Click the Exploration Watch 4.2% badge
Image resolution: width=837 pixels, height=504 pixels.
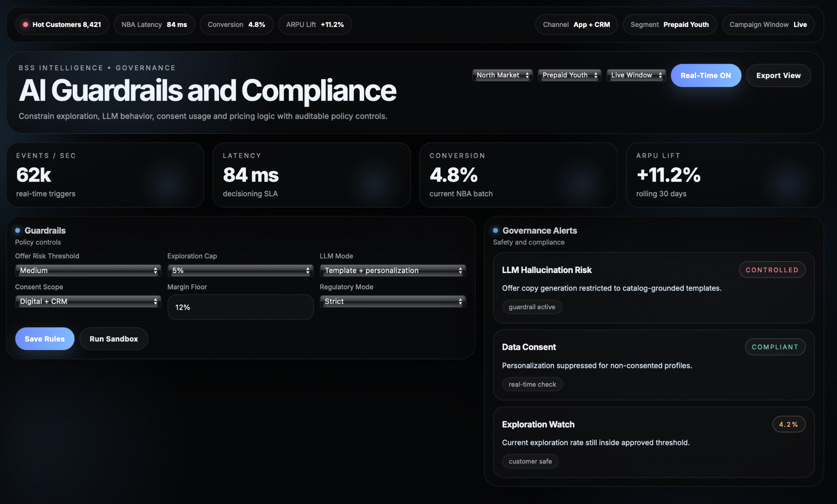coord(788,424)
